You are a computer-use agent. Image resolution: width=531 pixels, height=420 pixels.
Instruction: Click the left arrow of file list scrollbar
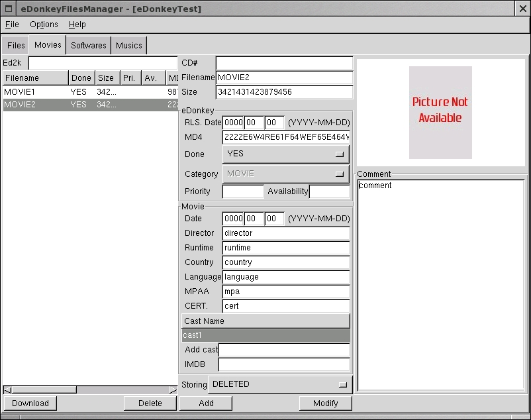point(7,390)
